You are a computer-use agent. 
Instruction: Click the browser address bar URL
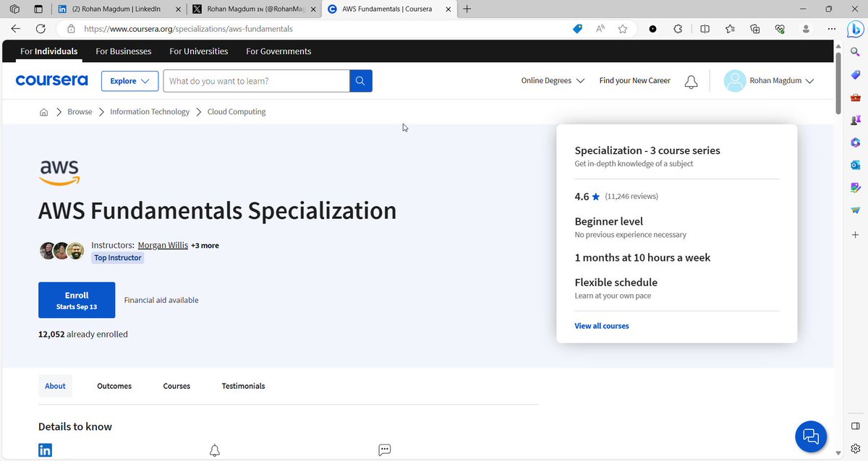pos(188,29)
